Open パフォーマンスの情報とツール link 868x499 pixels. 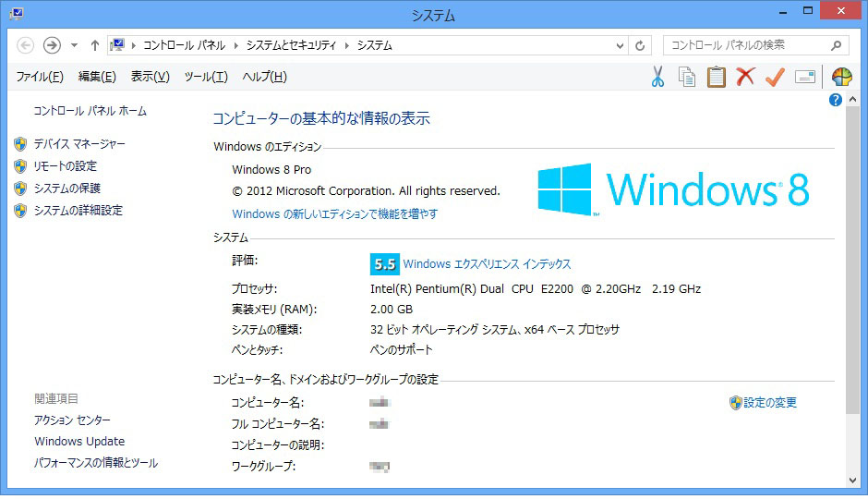point(96,462)
